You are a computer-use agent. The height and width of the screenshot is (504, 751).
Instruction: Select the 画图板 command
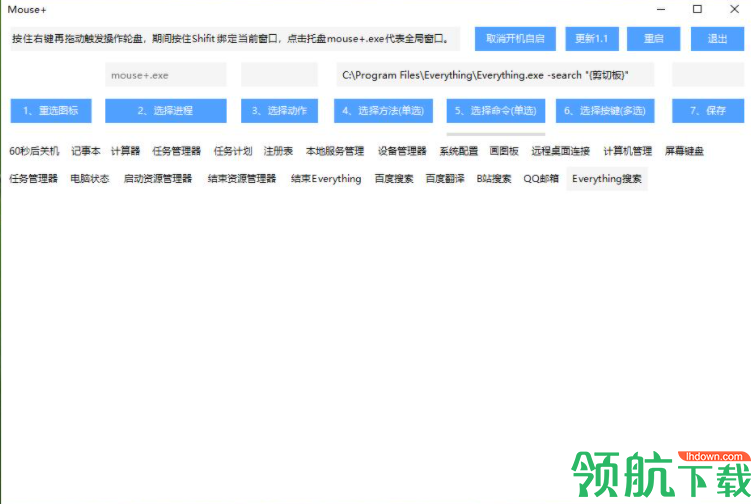(x=504, y=151)
